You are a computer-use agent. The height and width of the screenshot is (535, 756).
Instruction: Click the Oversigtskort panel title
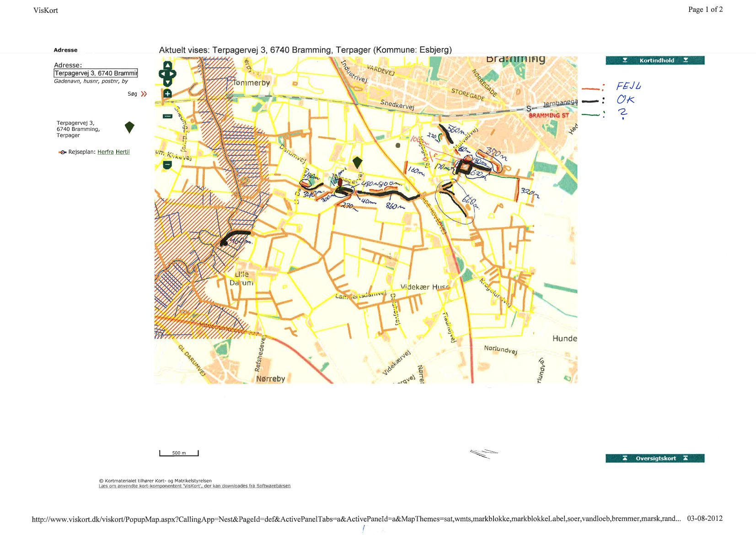tap(655, 459)
